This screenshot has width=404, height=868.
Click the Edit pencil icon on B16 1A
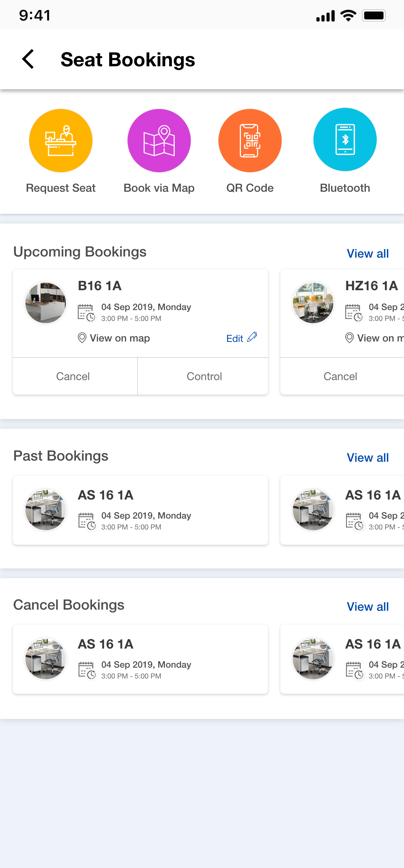click(252, 337)
